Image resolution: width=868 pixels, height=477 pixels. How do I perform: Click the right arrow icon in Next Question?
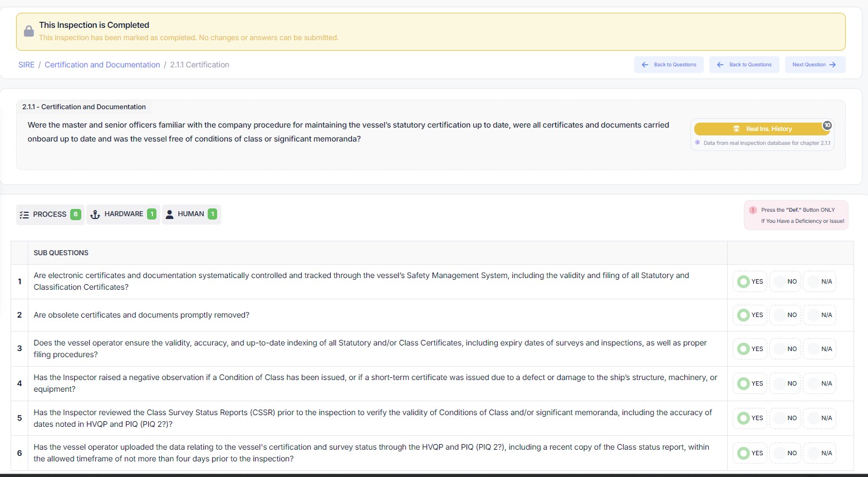click(832, 65)
